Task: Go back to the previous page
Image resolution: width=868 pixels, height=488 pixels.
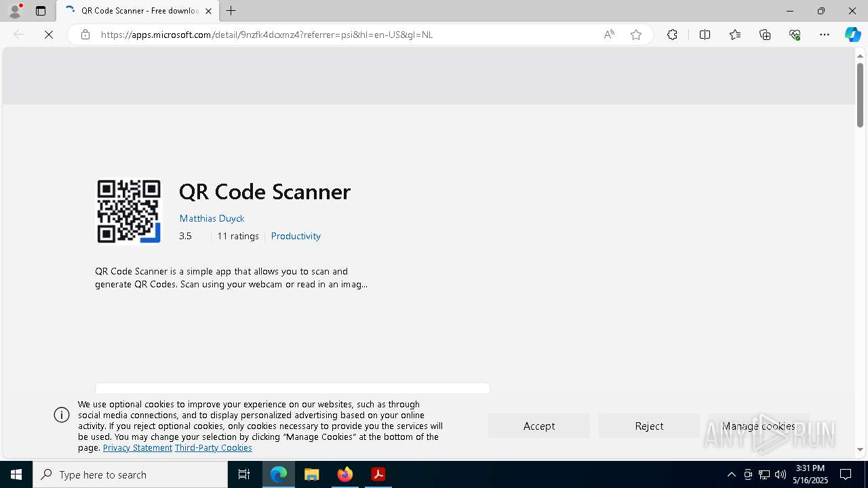Action: [19, 35]
